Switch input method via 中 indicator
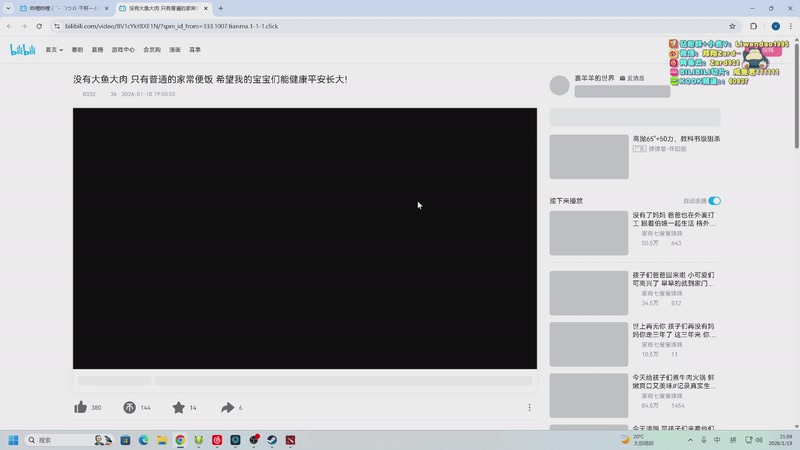 tap(717, 440)
